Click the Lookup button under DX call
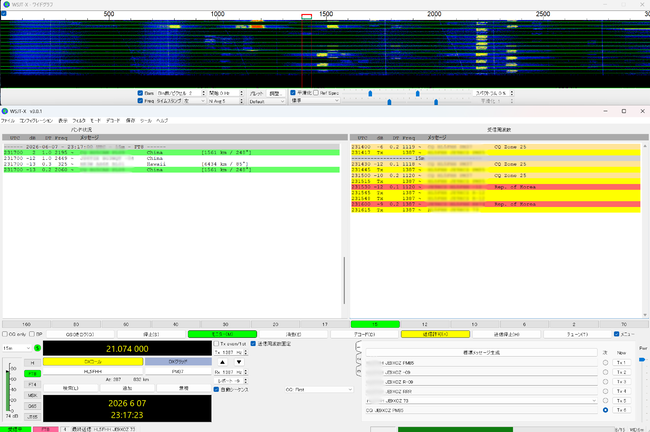 click(70, 388)
